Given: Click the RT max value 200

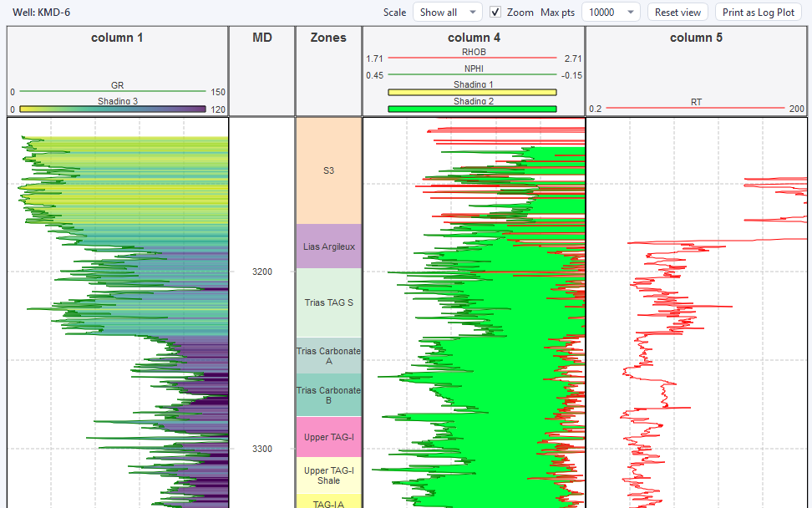Looking at the screenshot, I should (796, 109).
